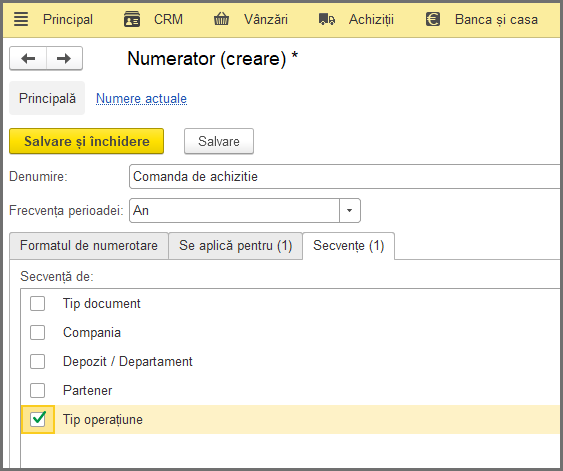Open the hamburger main menu icon
Viewport: 563px width, 471px height.
click(x=21, y=19)
